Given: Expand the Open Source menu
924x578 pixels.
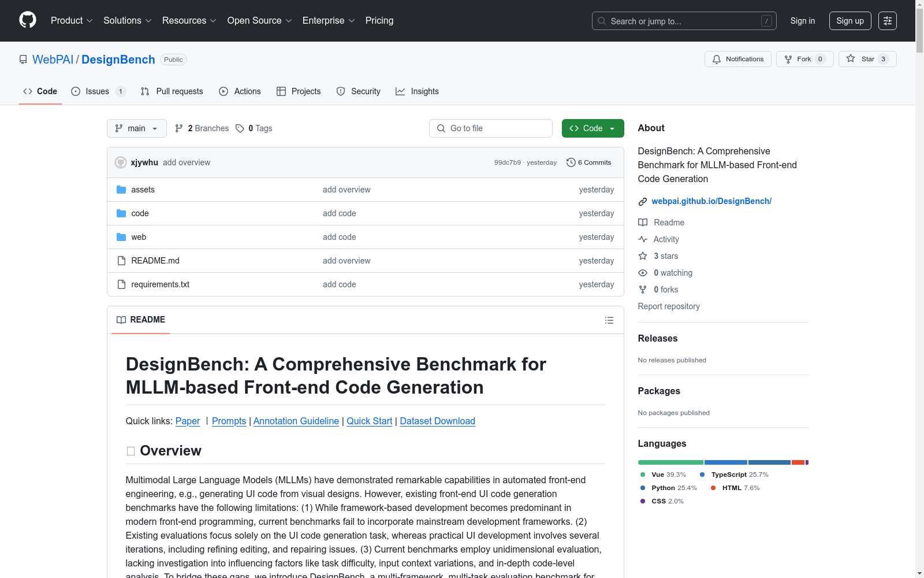Looking at the screenshot, I should point(260,21).
